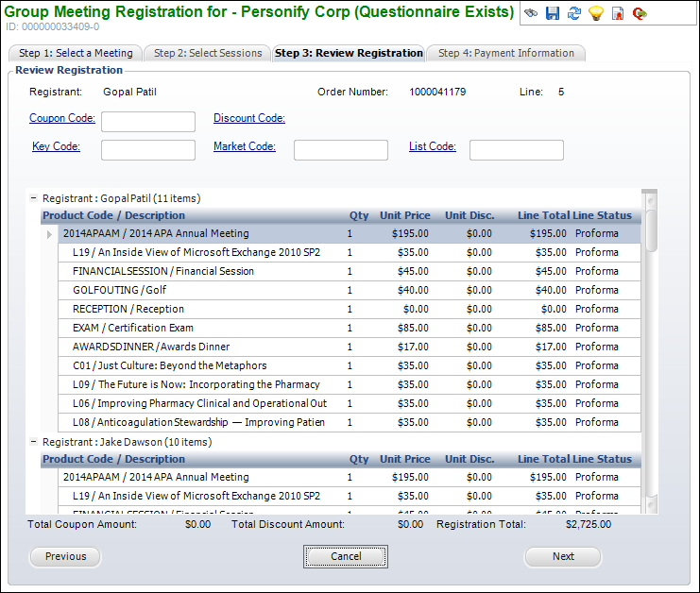Image resolution: width=700 pixels, height=593 pixels.
Task: Select the RECEPTION / Reception row
Action: pos(350,309)
